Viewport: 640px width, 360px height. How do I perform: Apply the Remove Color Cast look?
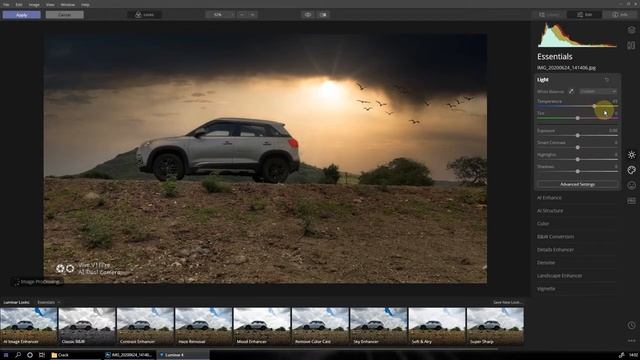click(x=320, y=327)
